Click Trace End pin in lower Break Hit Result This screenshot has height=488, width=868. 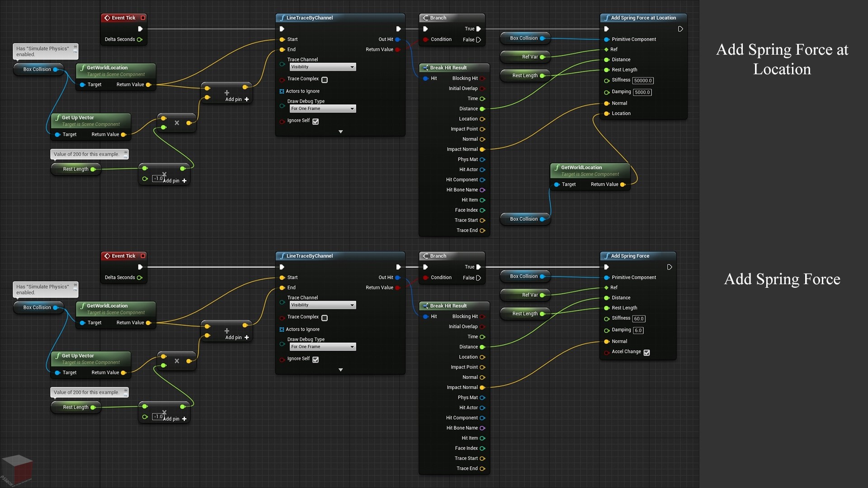pyautogui.click(x=482, y=469)
